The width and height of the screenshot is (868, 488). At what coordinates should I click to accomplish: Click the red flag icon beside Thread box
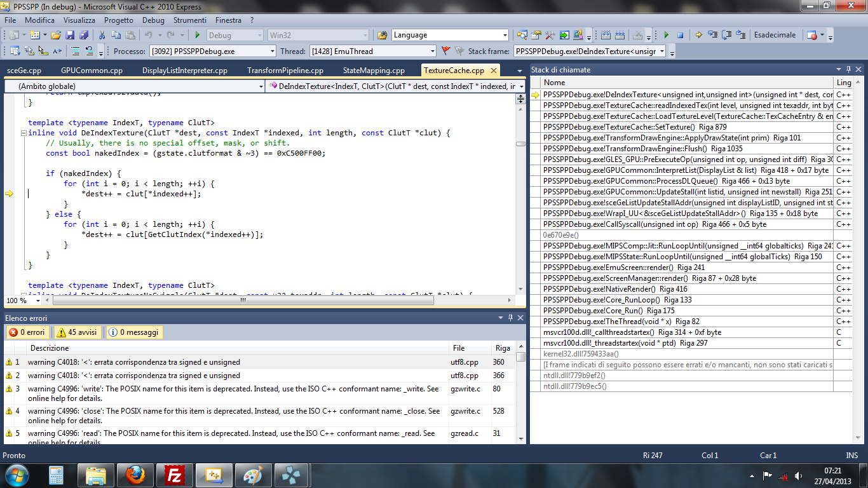click(446, 51)
